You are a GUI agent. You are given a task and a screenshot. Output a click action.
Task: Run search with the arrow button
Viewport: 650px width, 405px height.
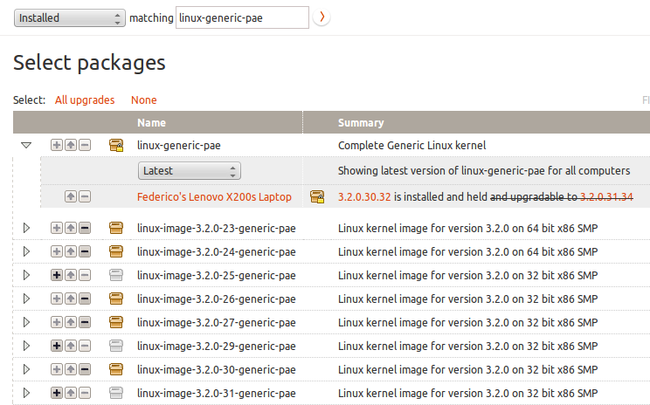322,18
